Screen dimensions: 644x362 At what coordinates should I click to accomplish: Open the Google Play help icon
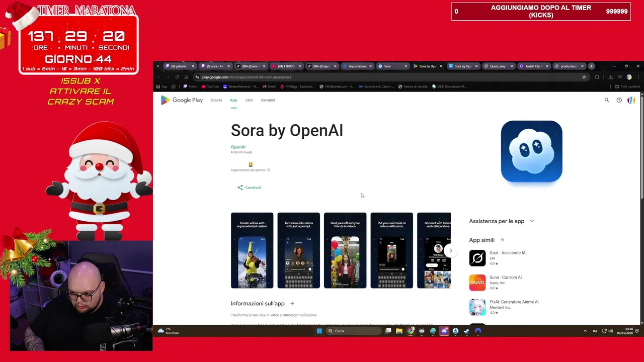point(619,100)
